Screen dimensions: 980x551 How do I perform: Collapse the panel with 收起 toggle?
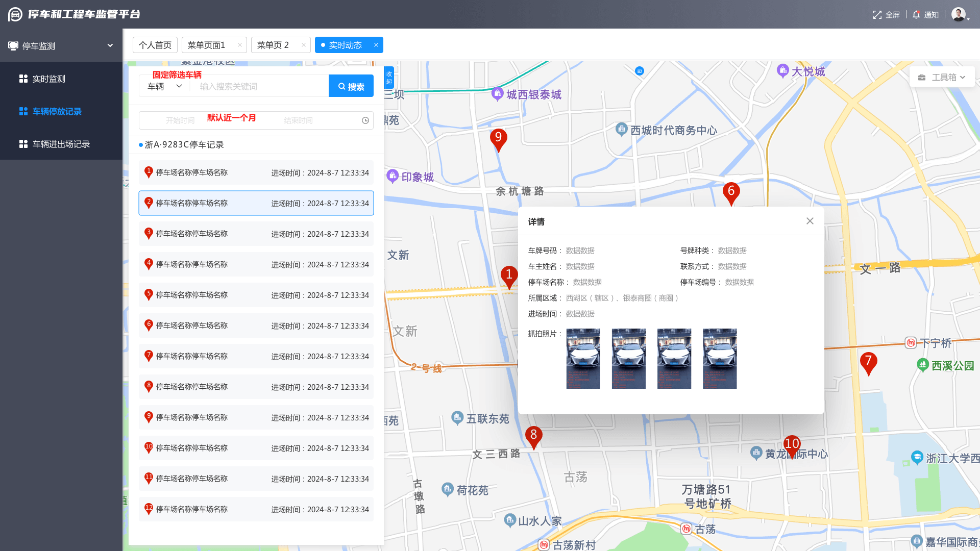tap(389, 78)
